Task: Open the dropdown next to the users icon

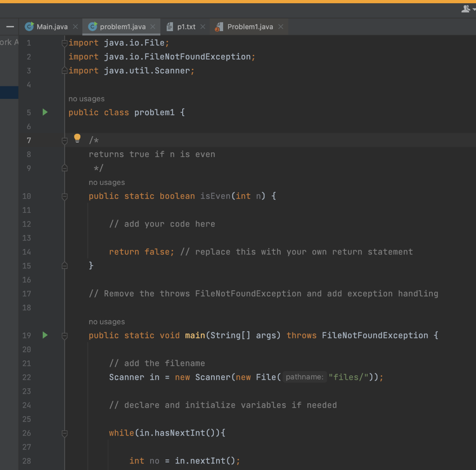Action: point(473,8)
